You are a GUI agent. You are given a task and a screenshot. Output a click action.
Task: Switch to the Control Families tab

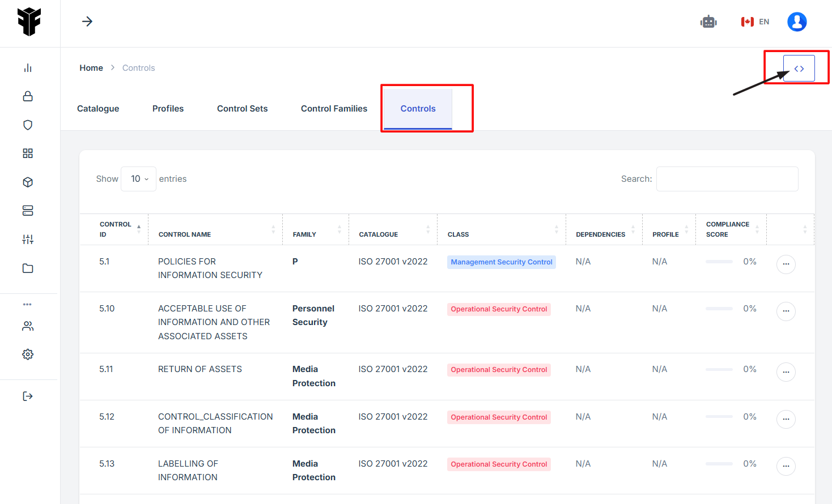334,109
